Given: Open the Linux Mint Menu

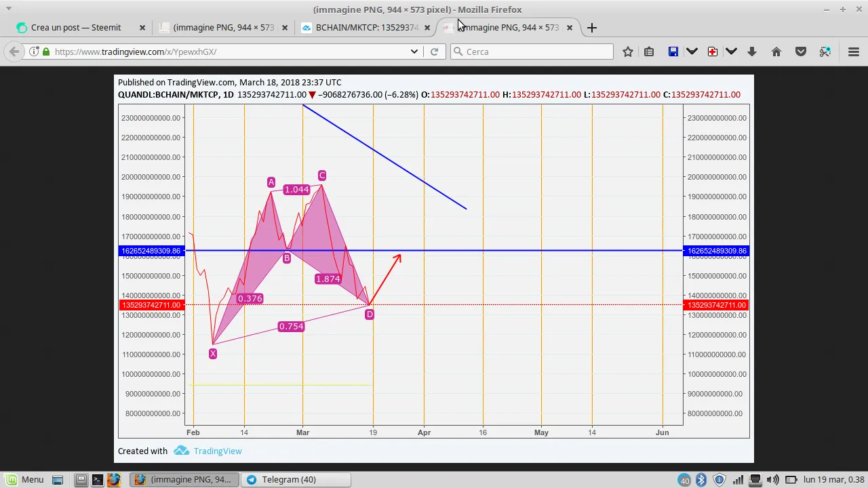Looking at the screenshot, I should (24, 480).
